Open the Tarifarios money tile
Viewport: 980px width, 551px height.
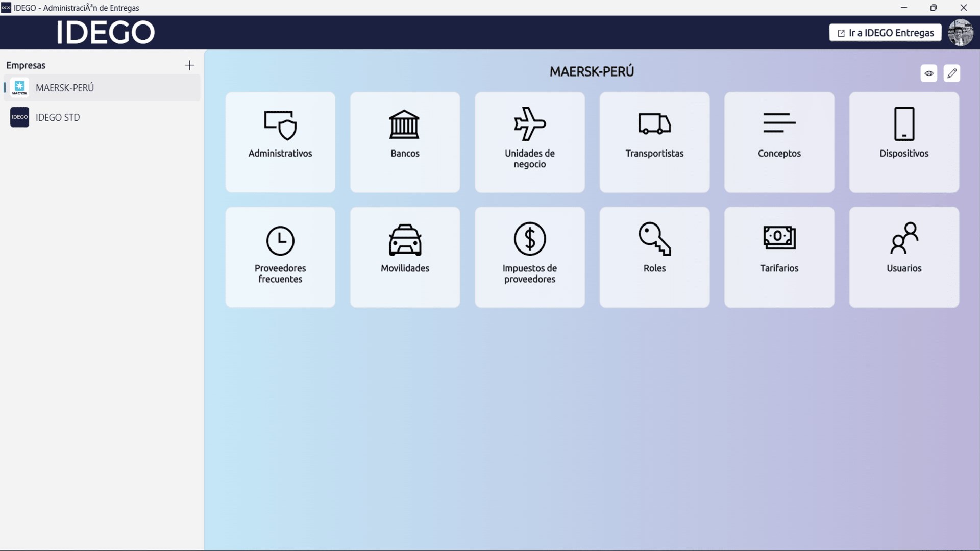[779, 257]
